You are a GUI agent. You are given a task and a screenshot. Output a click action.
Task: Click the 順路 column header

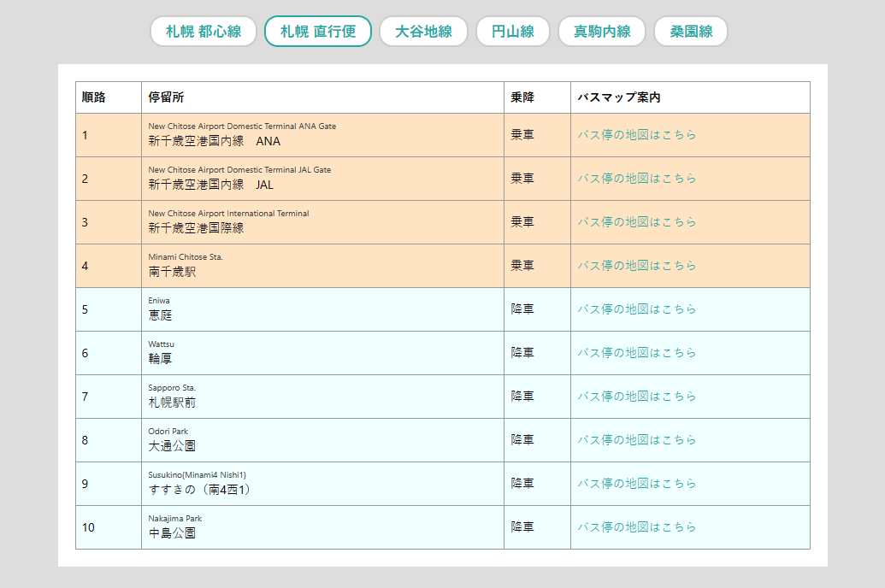point(94,97)
